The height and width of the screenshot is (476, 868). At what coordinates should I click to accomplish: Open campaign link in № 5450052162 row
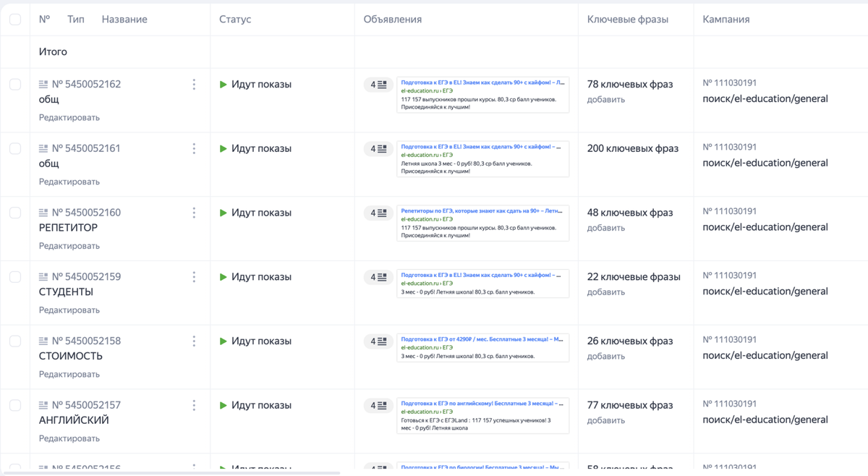(x=765, y=99)
